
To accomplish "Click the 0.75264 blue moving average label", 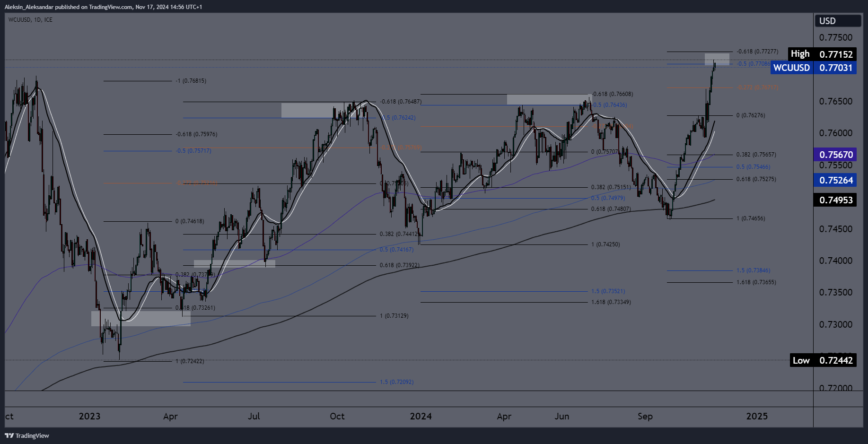I will (835, 180).
